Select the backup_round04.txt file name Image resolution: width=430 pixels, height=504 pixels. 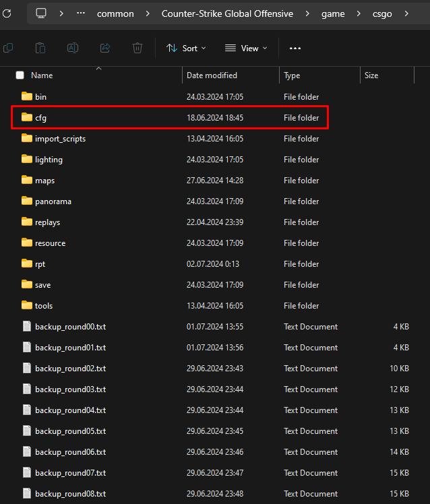point(71,410)
